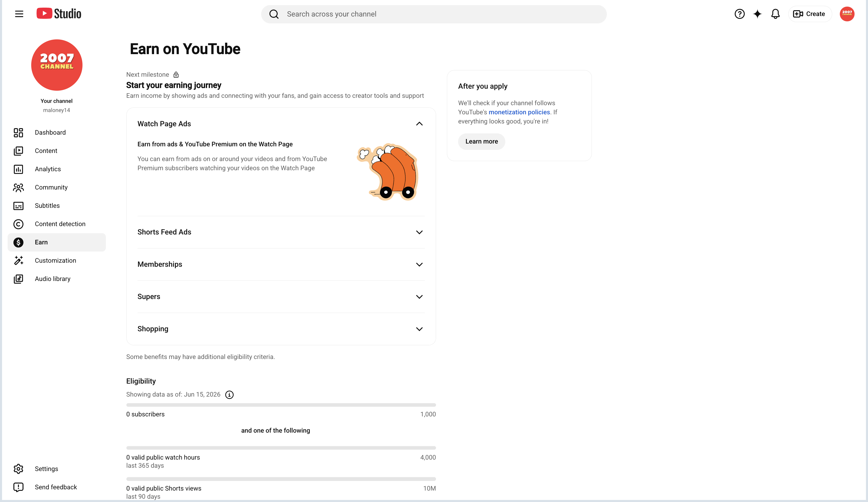
Task: Click the Next milestone label
Action: [x=147, y=74]
